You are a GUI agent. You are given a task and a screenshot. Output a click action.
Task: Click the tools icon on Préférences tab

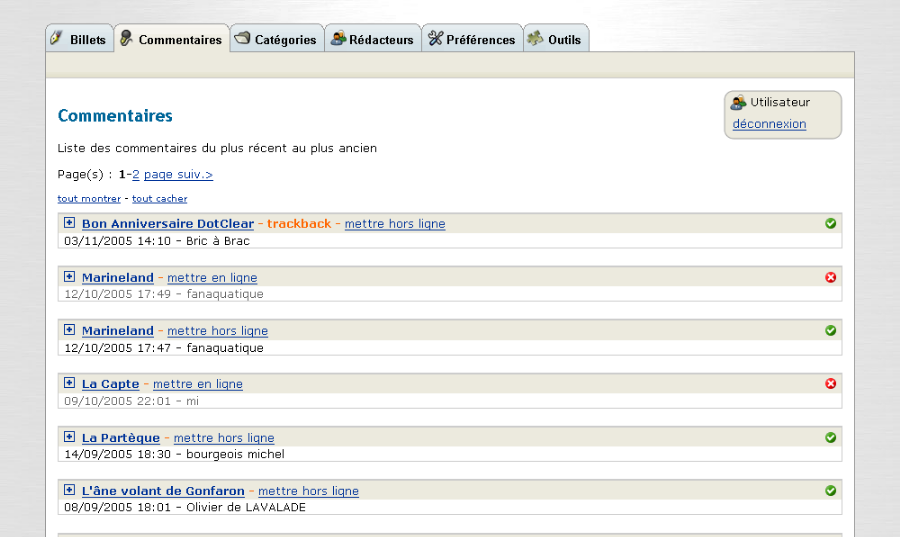tap(435, 39)
